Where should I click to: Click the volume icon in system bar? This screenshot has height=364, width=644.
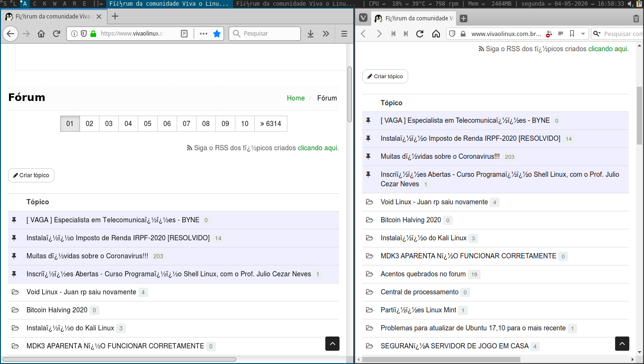630,4
